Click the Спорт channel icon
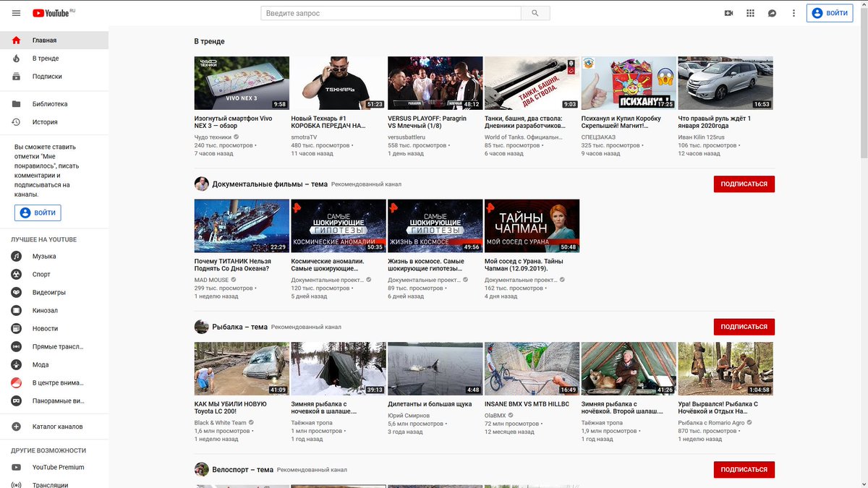This screenshot has width=868, height=488. pos(16,275)
